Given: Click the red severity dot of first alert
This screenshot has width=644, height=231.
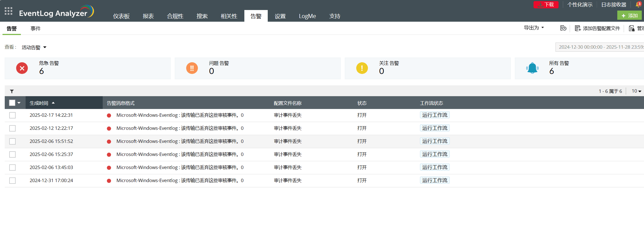Looking at the screenshot, I should 109,115.
